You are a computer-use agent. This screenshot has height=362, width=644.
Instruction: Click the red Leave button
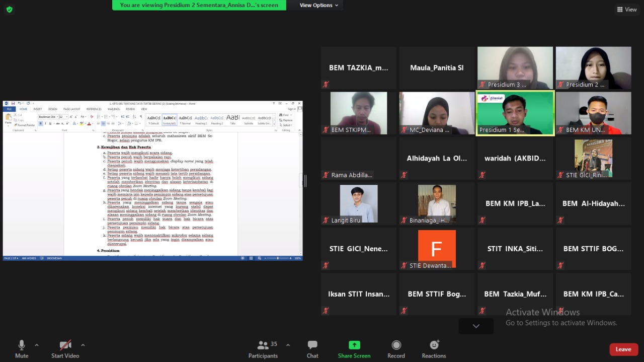(623, 349)
